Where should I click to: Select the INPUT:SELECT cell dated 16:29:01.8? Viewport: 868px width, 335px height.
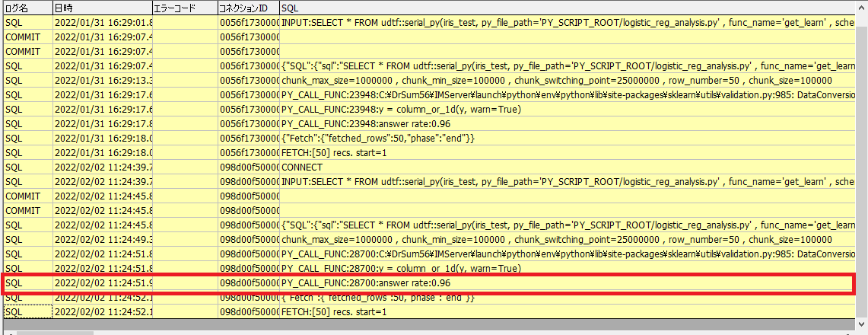coord(568,24)
